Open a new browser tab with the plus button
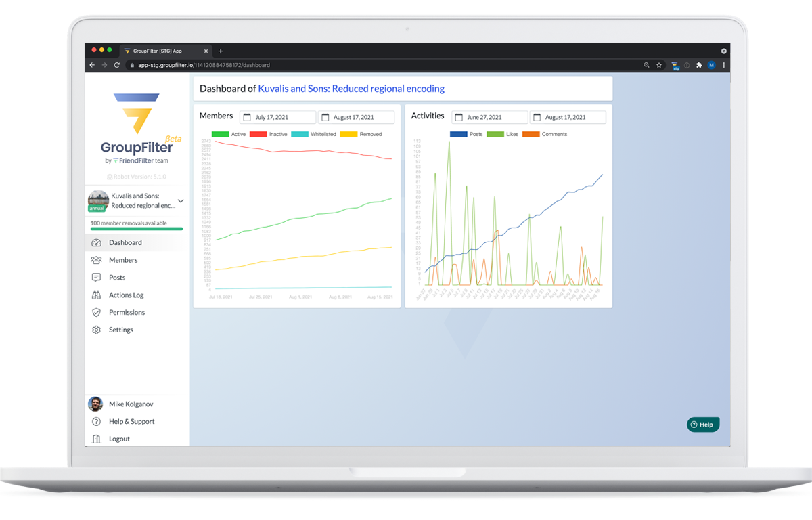 (x=221, y=51)
